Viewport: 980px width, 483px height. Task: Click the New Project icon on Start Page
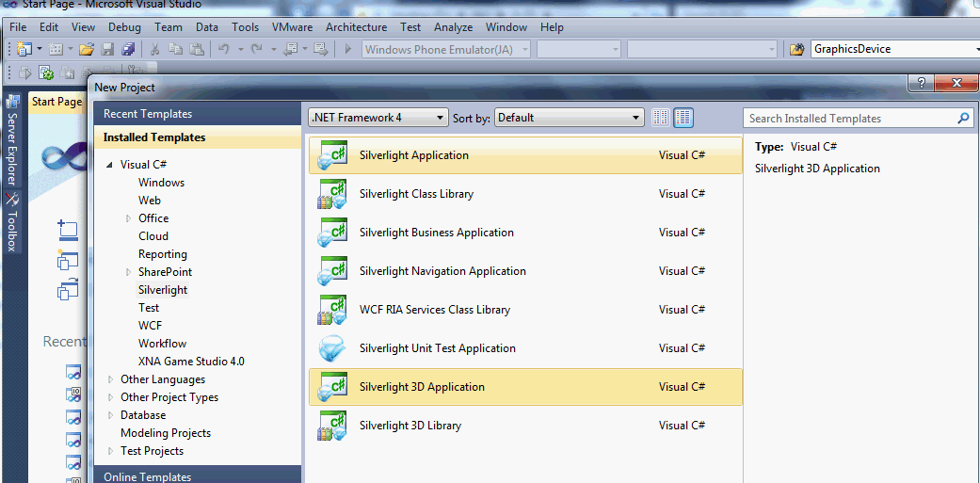pos(67,230)
